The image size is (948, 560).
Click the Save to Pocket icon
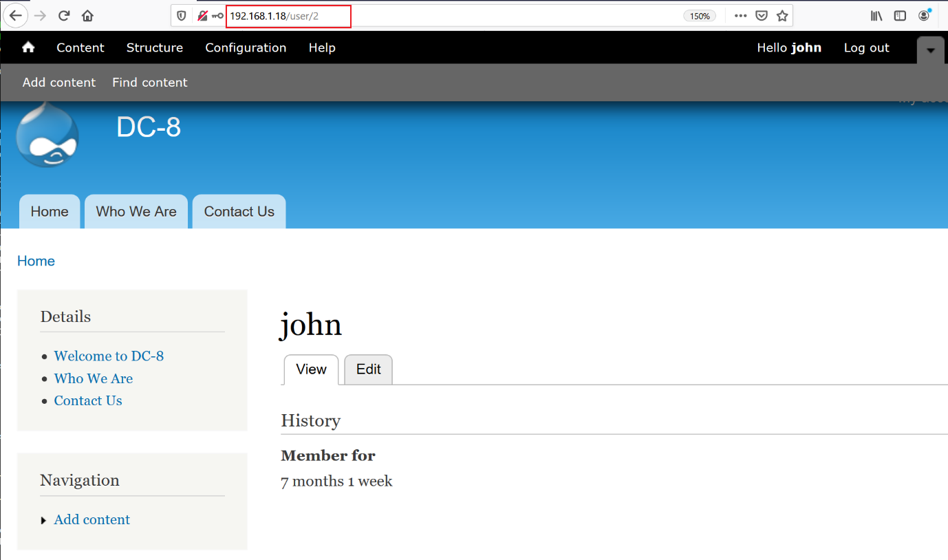pos(762,16)
